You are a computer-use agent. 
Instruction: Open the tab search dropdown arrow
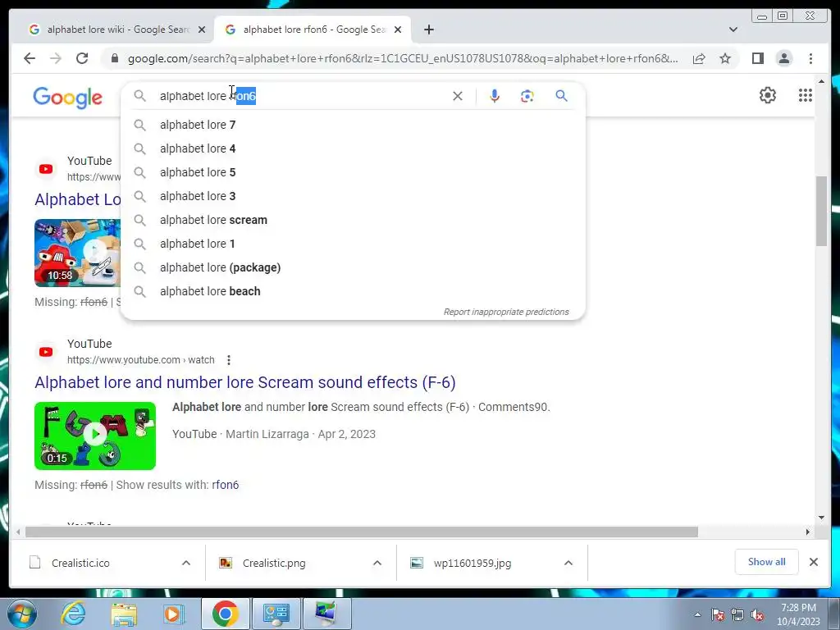733,30
